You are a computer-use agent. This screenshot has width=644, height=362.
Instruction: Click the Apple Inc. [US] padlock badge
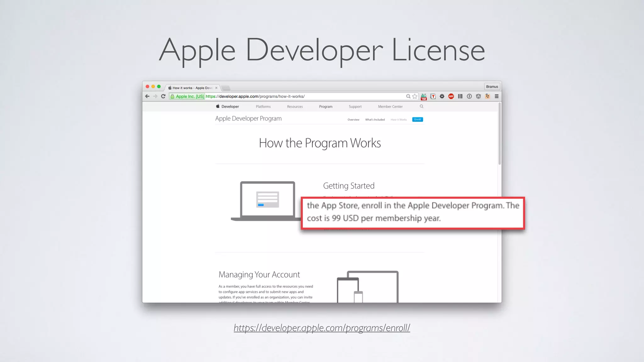pos(187,96)
